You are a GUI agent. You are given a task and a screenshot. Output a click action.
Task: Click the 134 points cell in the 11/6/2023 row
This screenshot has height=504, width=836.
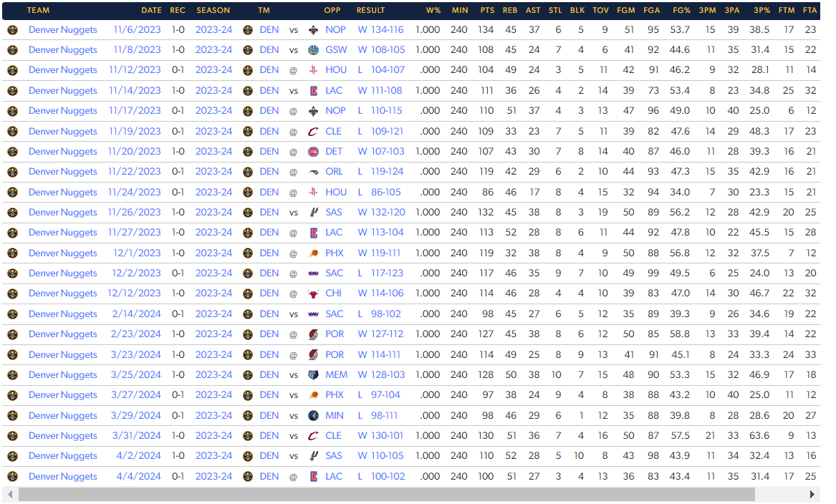coord(486,30)
